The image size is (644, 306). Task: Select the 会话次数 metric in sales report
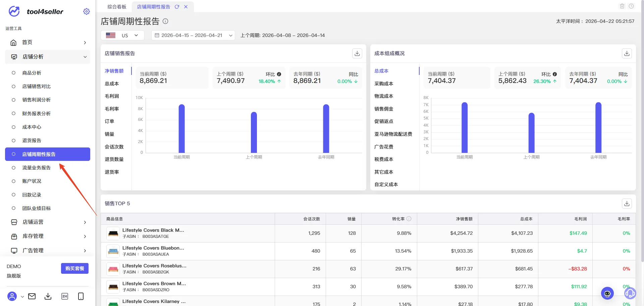click(114, 147)
